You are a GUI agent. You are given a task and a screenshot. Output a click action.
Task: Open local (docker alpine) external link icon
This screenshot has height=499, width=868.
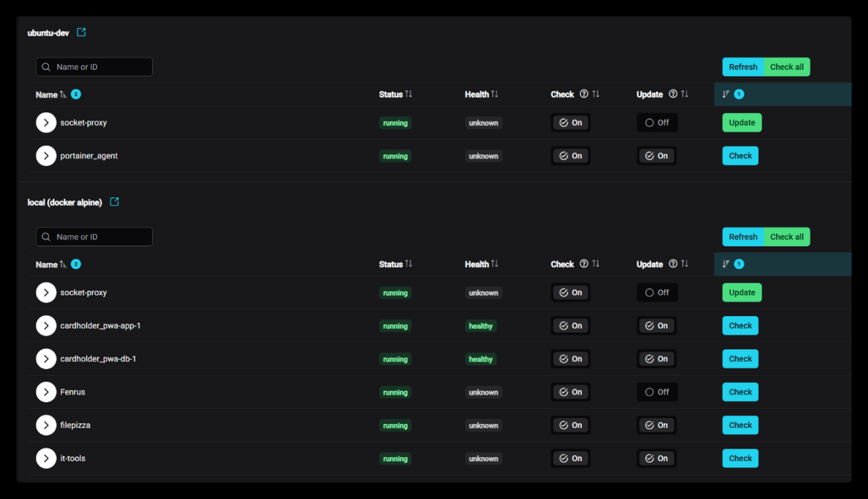click(x=115, y=202)
